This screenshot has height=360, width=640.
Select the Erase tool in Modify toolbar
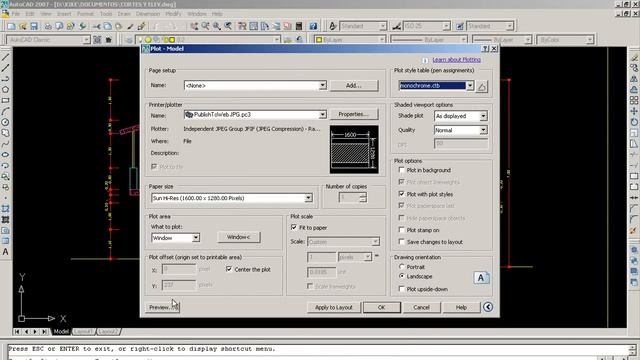[634, 57]
